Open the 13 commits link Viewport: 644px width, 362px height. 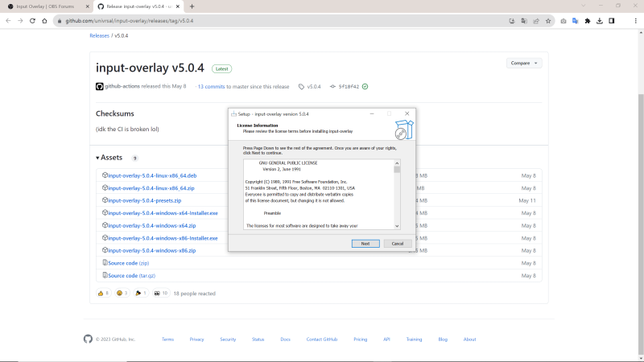point(211,87)
